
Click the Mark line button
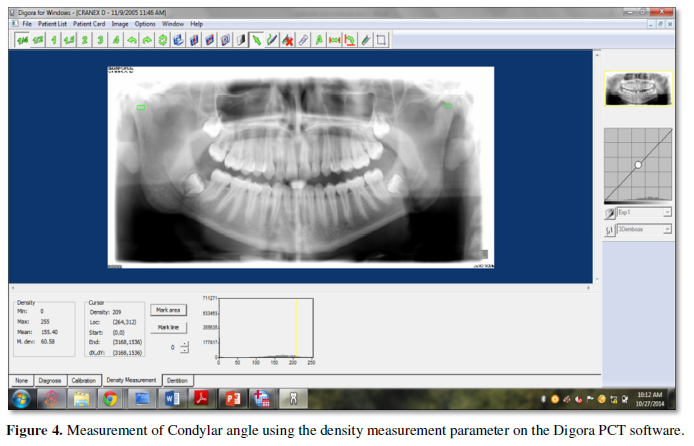click(x=167, y=327)
